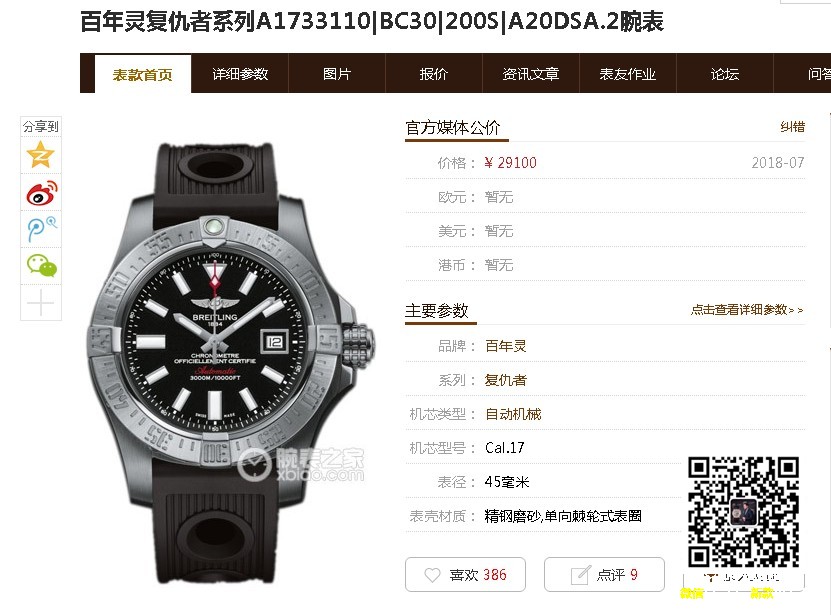Click the 百年灵 brand link
Viewport: 831px width, 615px height.
[506, 346]
